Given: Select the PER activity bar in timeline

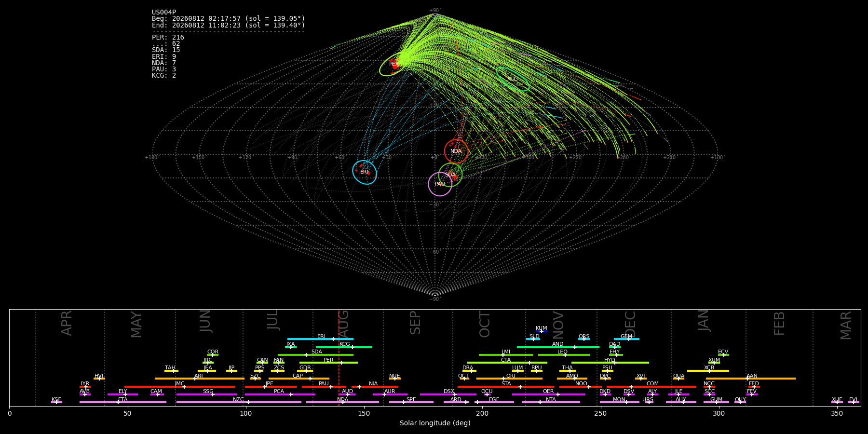Looking at the screenshot, I should pos(328,363).
